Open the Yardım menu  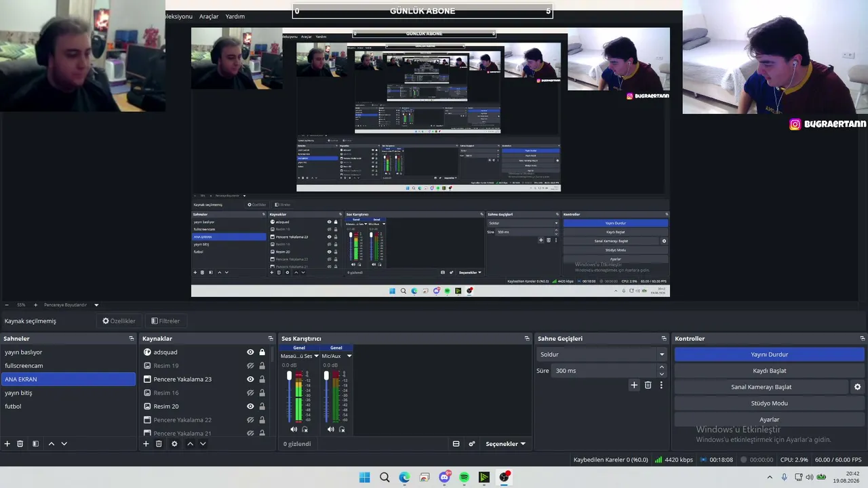tap(235, 16)
